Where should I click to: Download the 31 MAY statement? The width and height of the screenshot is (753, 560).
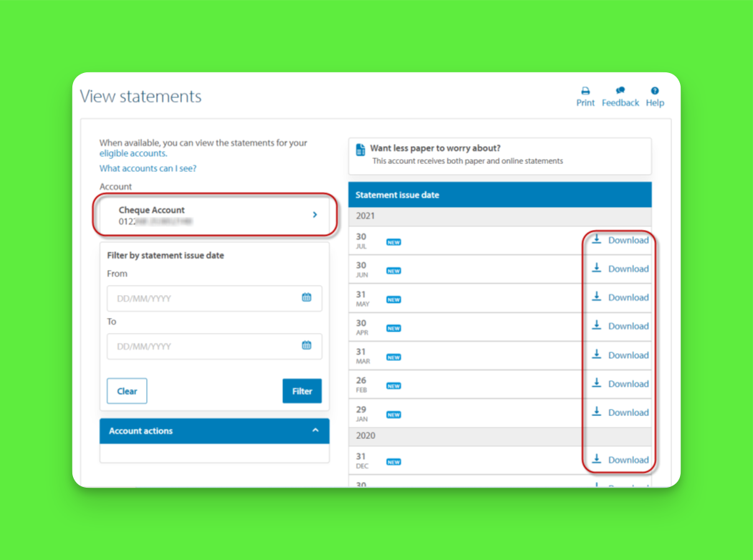click(x=620, y=297)
